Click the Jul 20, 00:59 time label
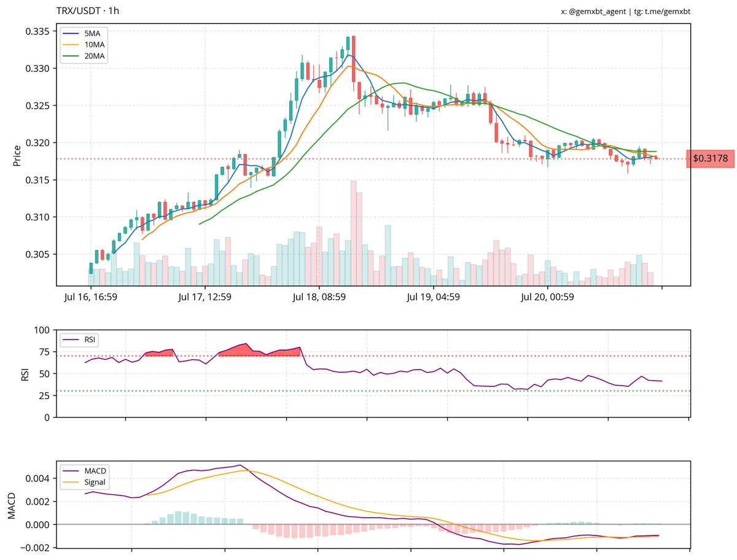The height and width of the screenshot is (560, 737). [x=547, y=297]
